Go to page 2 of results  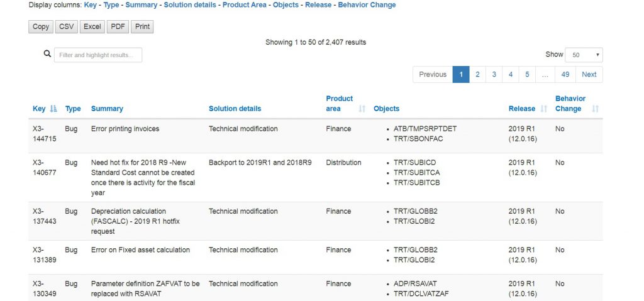477,74
